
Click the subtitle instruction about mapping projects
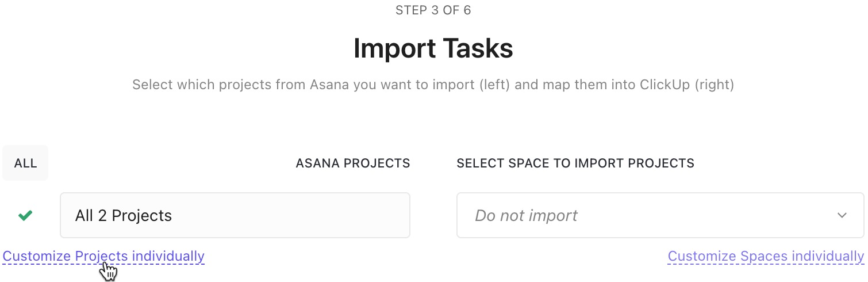pyautogui.click(x=433, y=85)
